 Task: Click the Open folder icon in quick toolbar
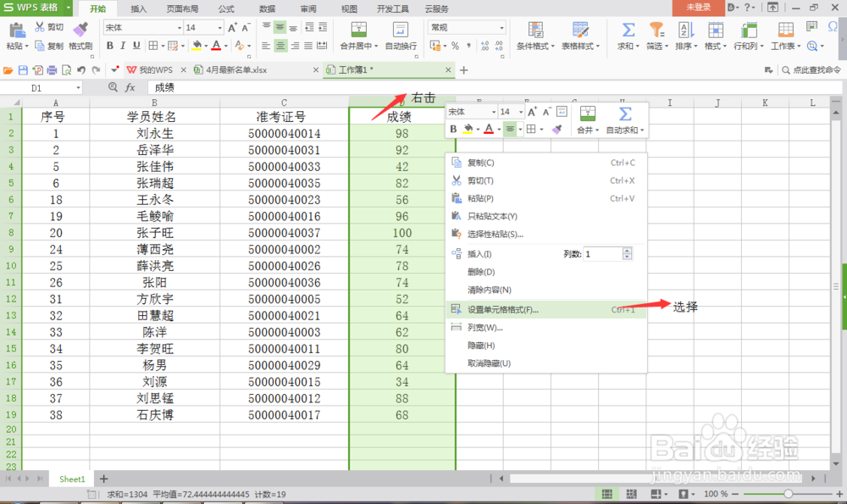(x=8, y=70)
